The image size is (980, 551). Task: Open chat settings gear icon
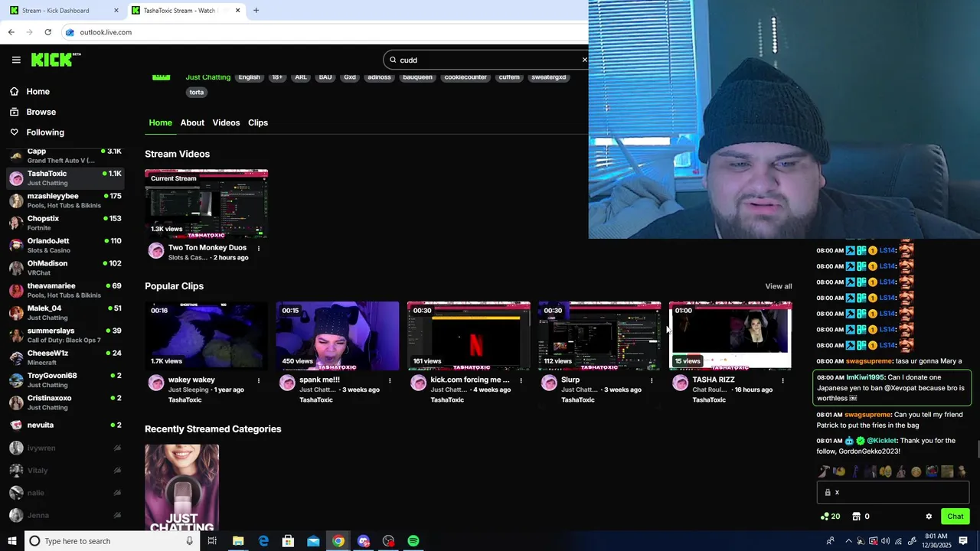pos(929,517)
